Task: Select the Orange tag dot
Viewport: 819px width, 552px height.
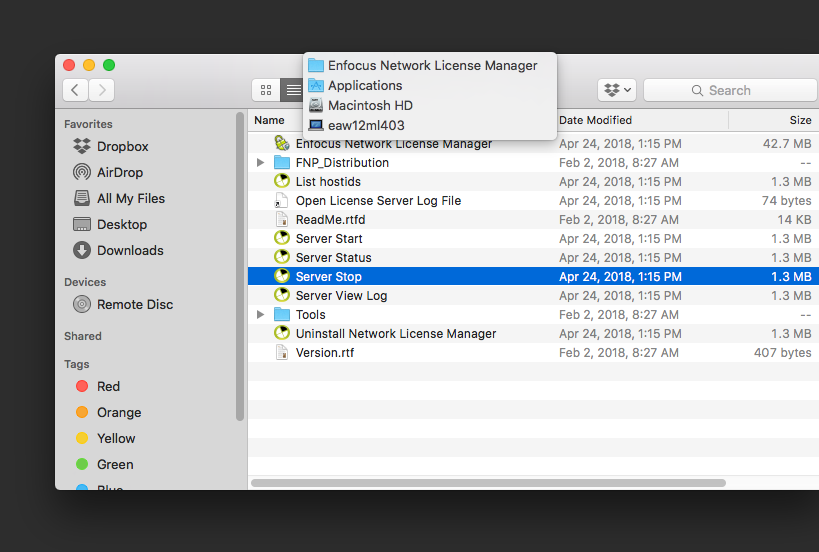Action: [x=82, y=412]
